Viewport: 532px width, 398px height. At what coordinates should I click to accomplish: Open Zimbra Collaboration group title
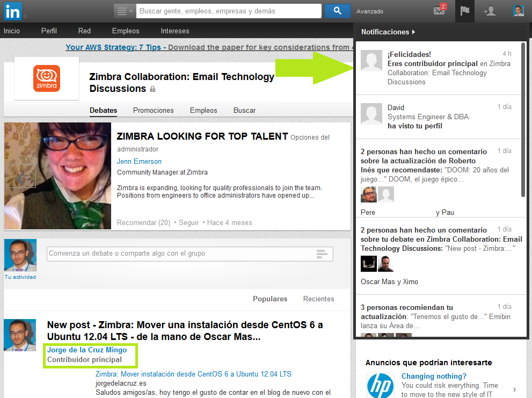181,83
